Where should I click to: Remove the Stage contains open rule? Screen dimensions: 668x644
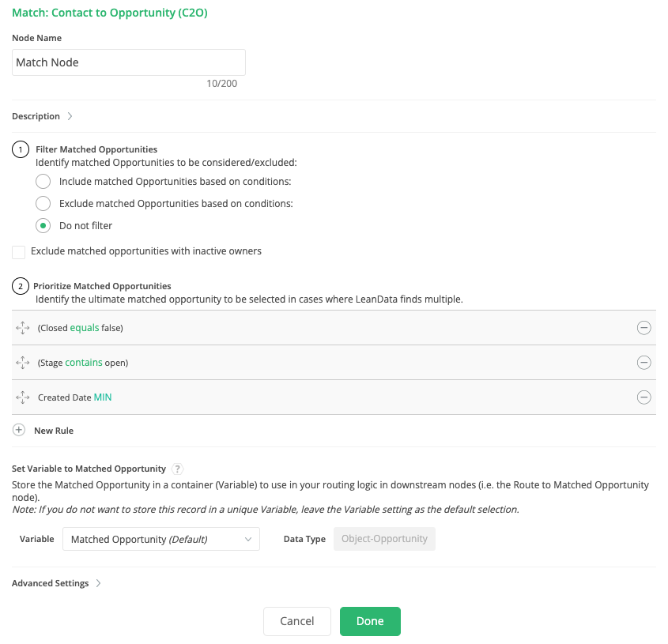(643, 363)
